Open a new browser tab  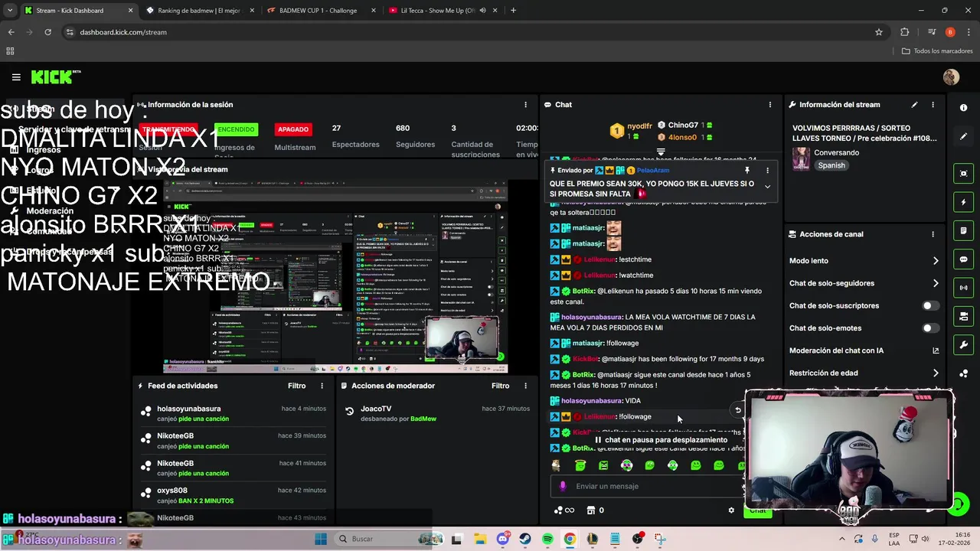pyautogui.click(x=513, y=11)
